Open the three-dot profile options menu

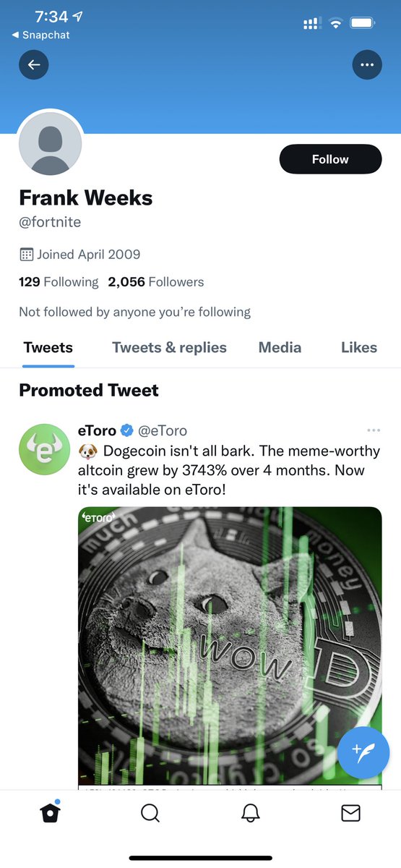pos(367,65)
